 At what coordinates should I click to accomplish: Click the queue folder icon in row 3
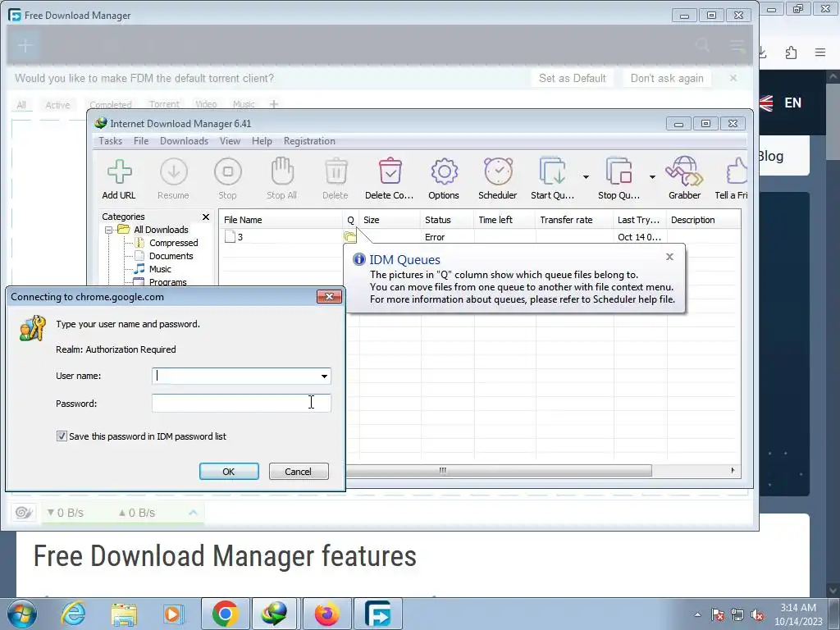pos(349,236)
